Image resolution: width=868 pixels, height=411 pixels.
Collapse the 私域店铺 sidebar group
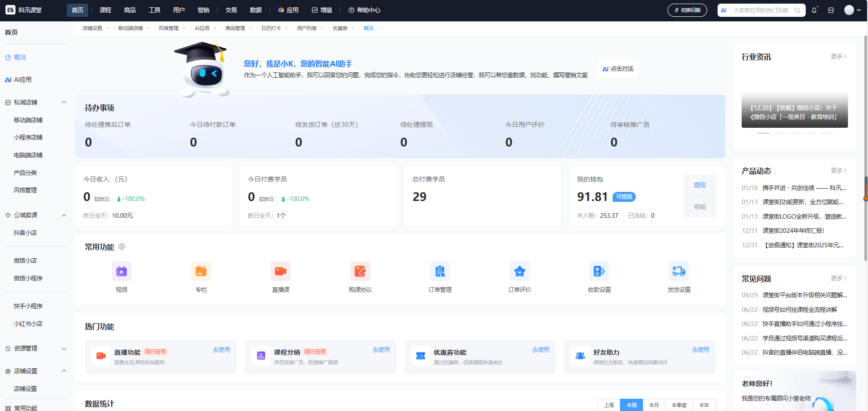point(64,102)
